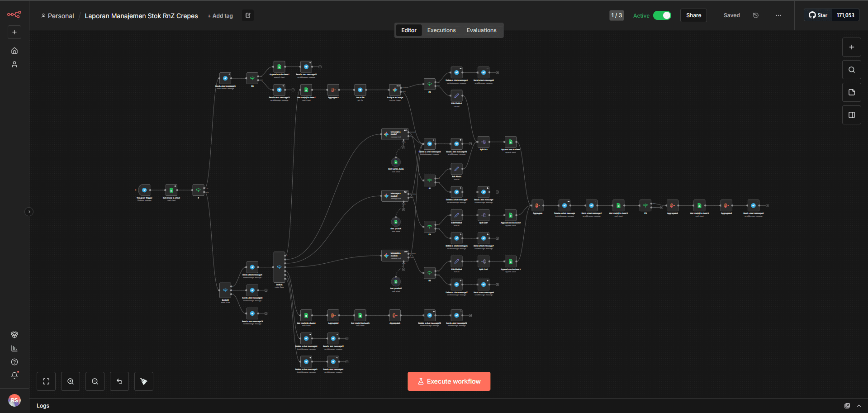Expand the Logs panel chevron
Viewport: 868px width, 413px height.
[x=859, y=406]
